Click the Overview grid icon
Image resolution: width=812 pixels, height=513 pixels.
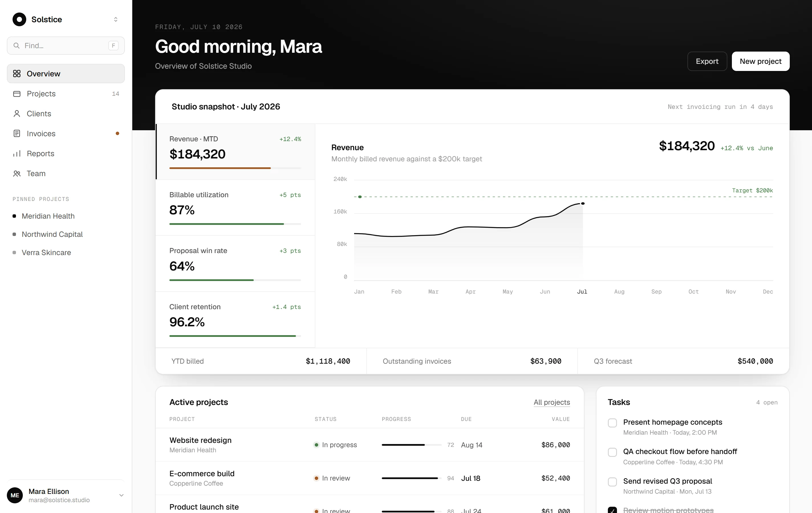(17, 74)
